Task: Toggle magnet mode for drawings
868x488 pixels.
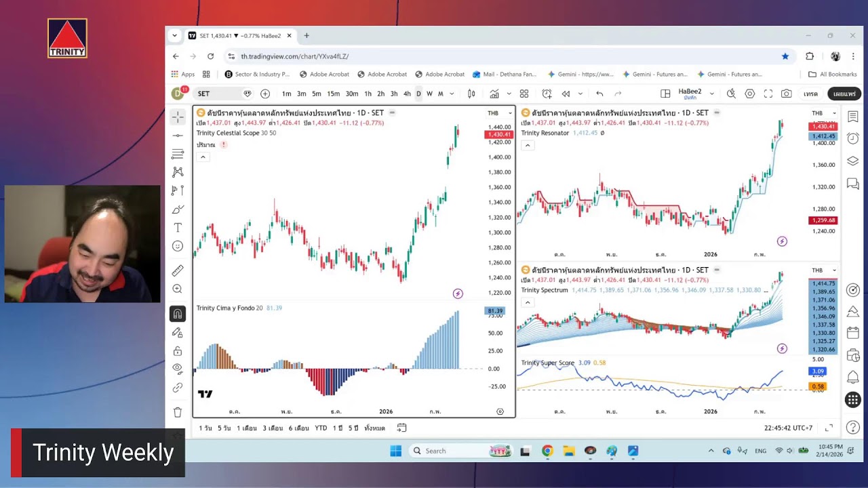Action: (178, 314)
